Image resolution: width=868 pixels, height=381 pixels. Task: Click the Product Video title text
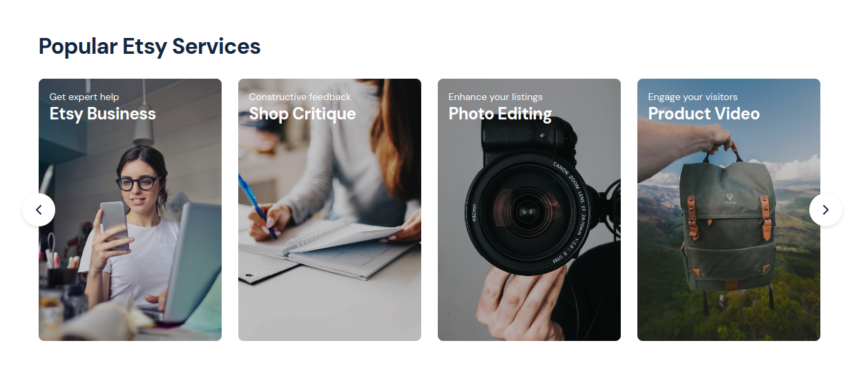[x=704, y=114]
